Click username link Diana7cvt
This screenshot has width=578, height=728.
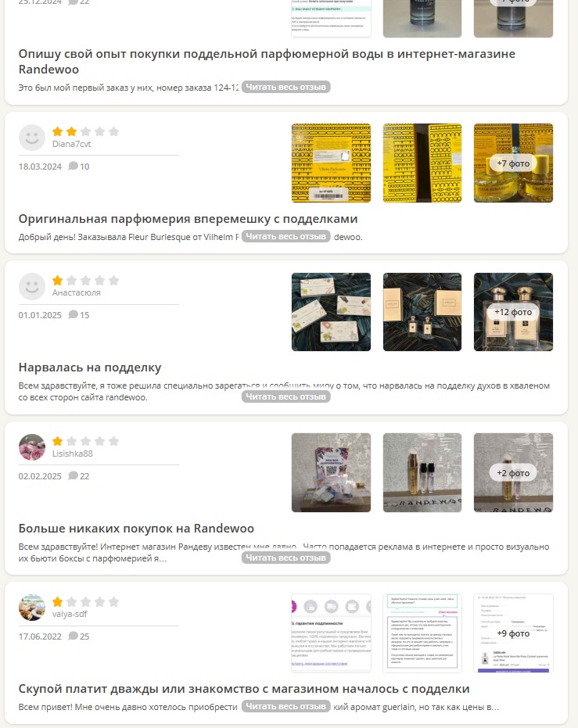(71, 144)
